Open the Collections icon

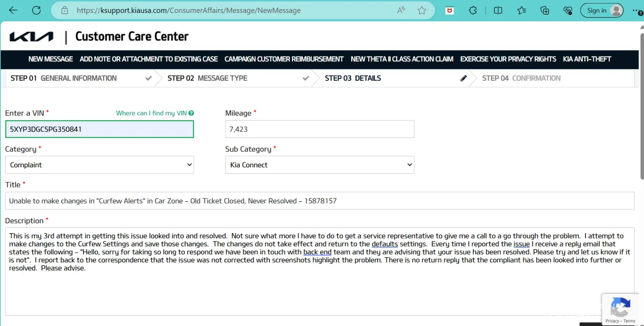pyautogui.click(x=545, y=10)
